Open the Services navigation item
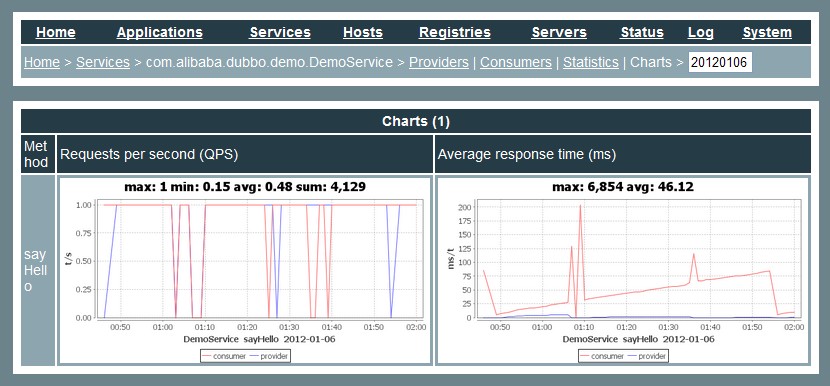The height and width of the screenshot is (386, 830). click(x=279, y=32)
